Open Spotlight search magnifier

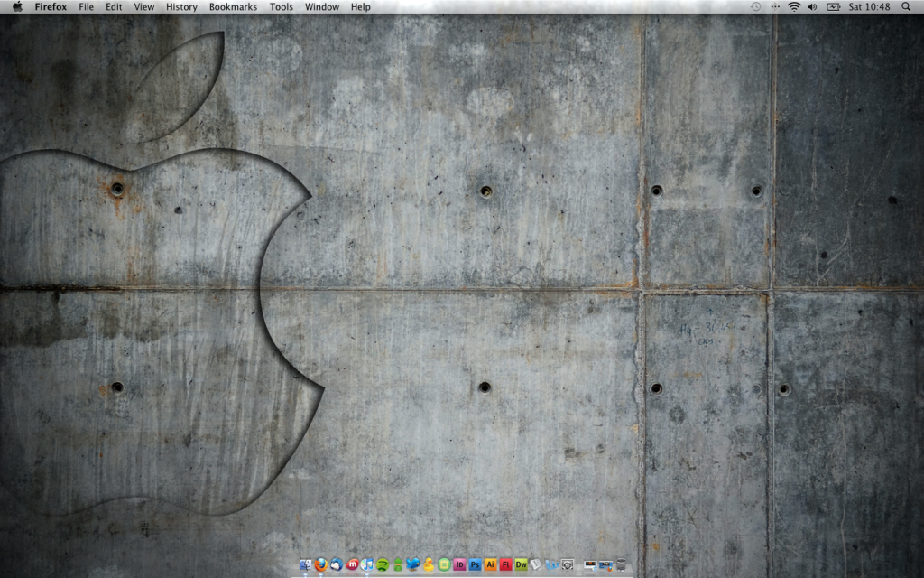click(x=906, y=7)
